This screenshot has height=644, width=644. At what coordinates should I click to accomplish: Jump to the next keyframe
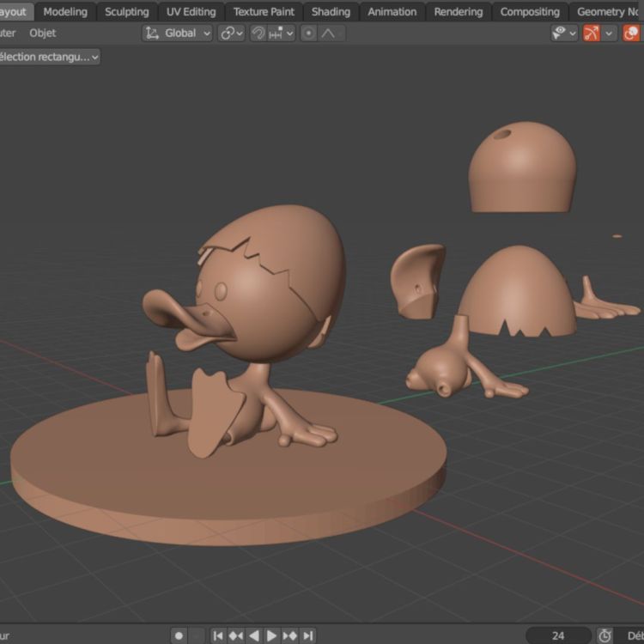point(289,635)
